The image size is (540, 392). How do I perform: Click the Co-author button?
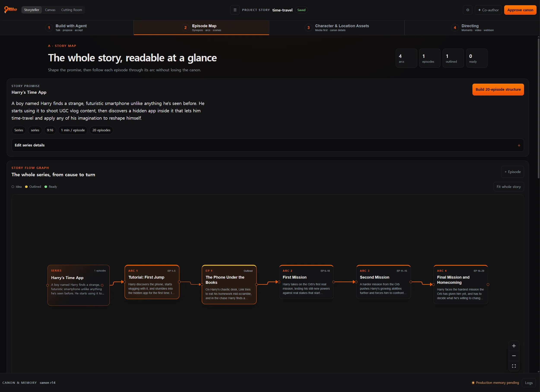[488, 10]
